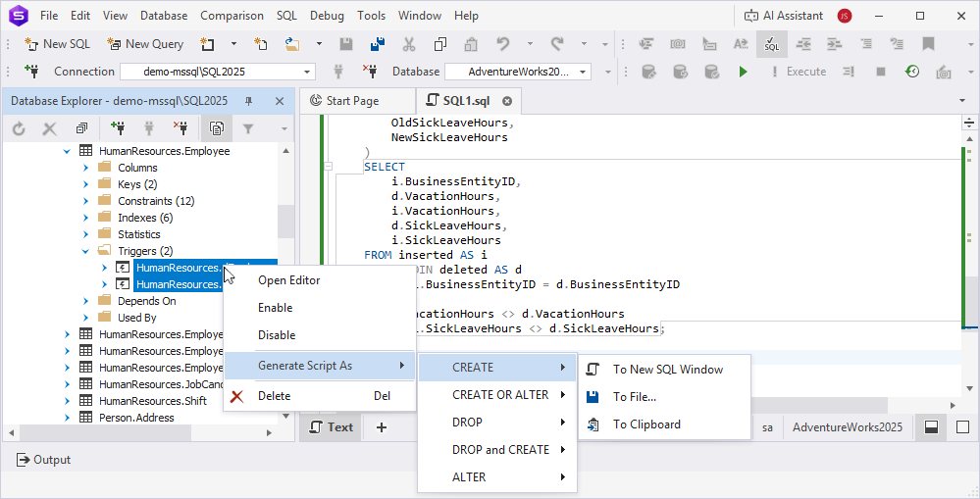Open the Database dropdown AdventureWorks20...
This screenshot has width=980, height=499.
point(518,72)
